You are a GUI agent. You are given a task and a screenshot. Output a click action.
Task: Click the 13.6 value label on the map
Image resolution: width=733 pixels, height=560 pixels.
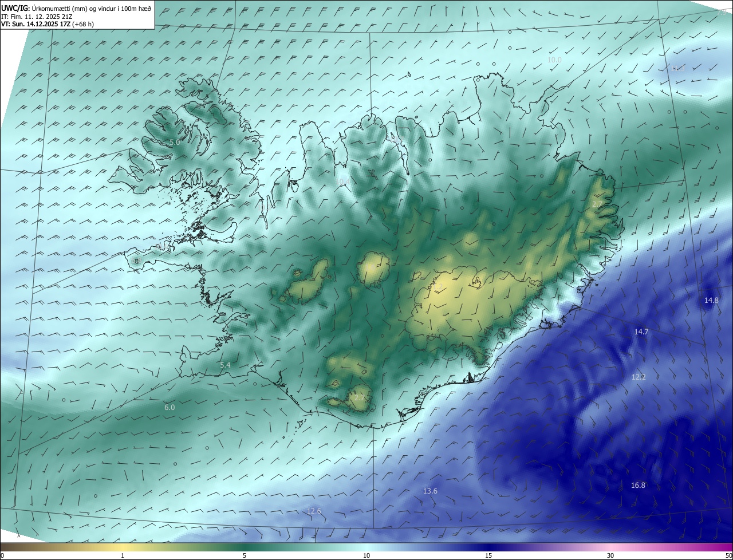430,491
